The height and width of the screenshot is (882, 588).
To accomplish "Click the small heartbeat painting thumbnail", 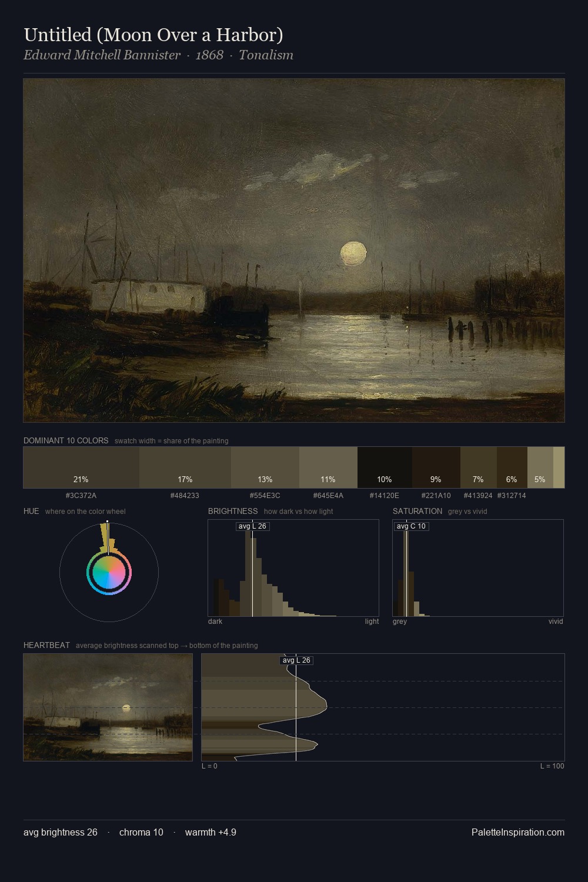I will pos(108,707).
